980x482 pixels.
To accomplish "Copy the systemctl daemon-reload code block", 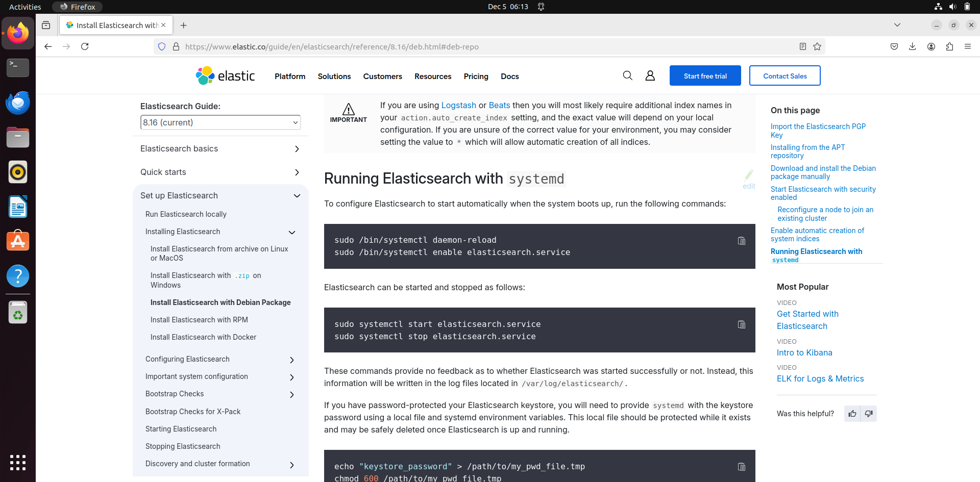I will 742,241.
